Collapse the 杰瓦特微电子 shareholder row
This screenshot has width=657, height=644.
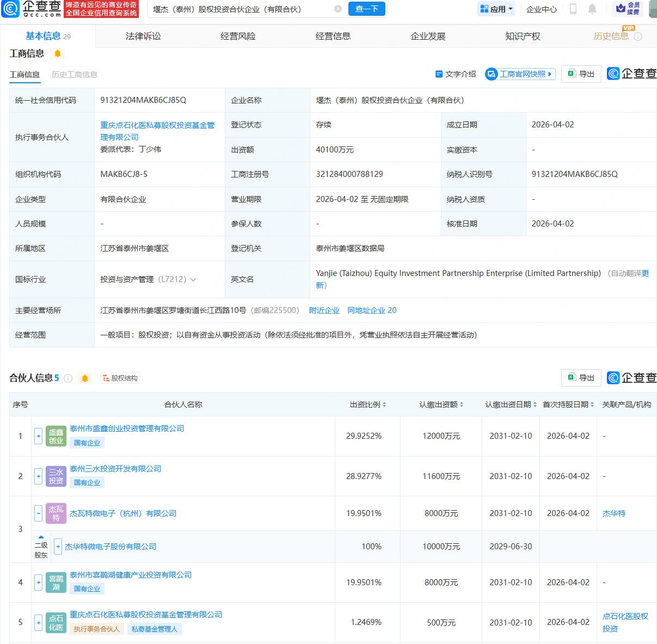click(38, 513)
